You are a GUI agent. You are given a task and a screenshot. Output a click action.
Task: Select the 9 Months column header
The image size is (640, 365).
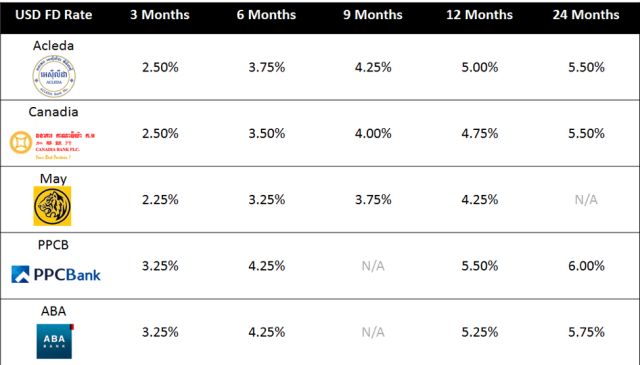click(373, 15)
